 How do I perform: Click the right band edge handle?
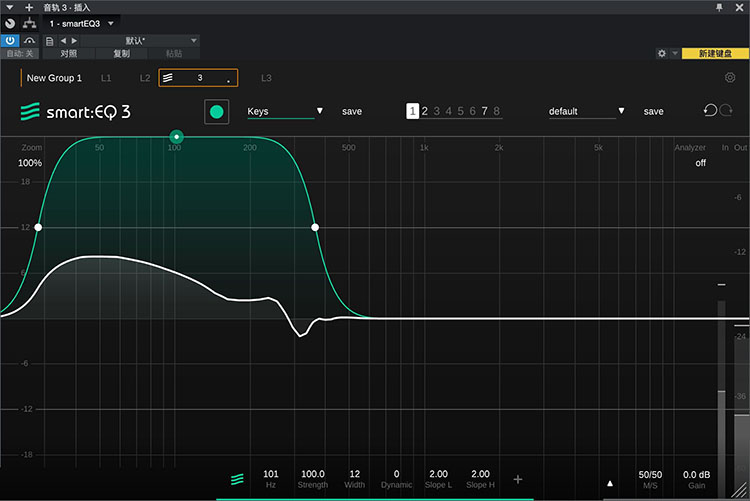tap(315, 227)
